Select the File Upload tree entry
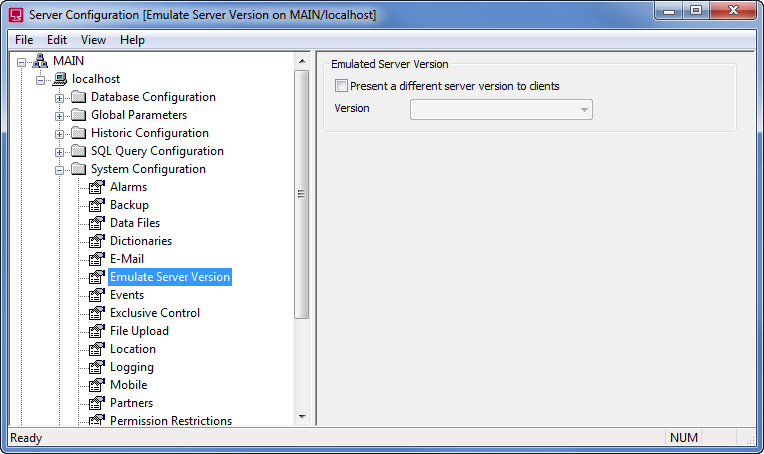The width and height of the screenshot is (764, 454). pyautogui.click(x=139, y=331)
